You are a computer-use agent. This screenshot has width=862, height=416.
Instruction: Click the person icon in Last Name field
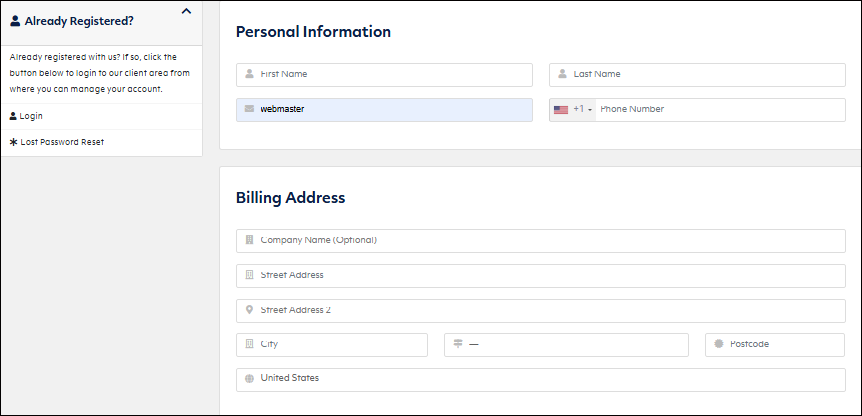562,74
